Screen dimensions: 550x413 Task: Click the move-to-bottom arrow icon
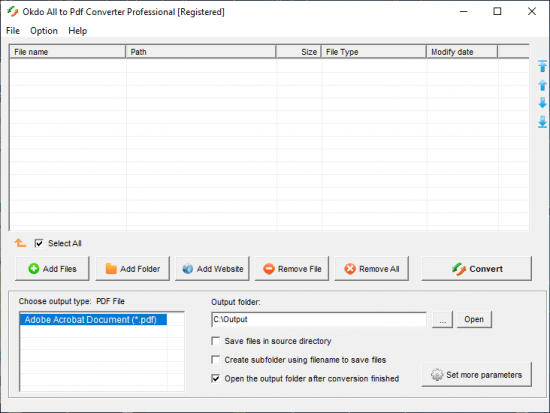(542, 122)
